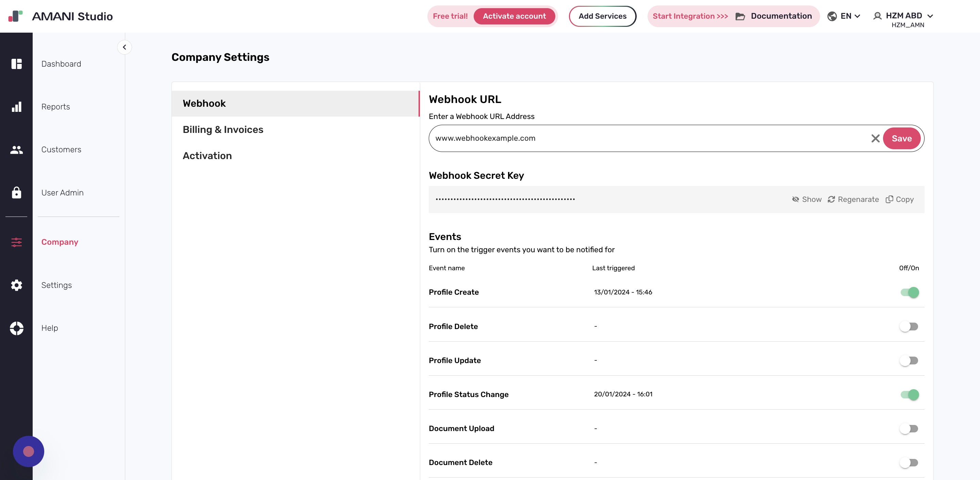Image resolution: width=980 pixels, height=480 pixels.
Task: Open Settings via the gear icon
Action: click(x=17, y=285)
